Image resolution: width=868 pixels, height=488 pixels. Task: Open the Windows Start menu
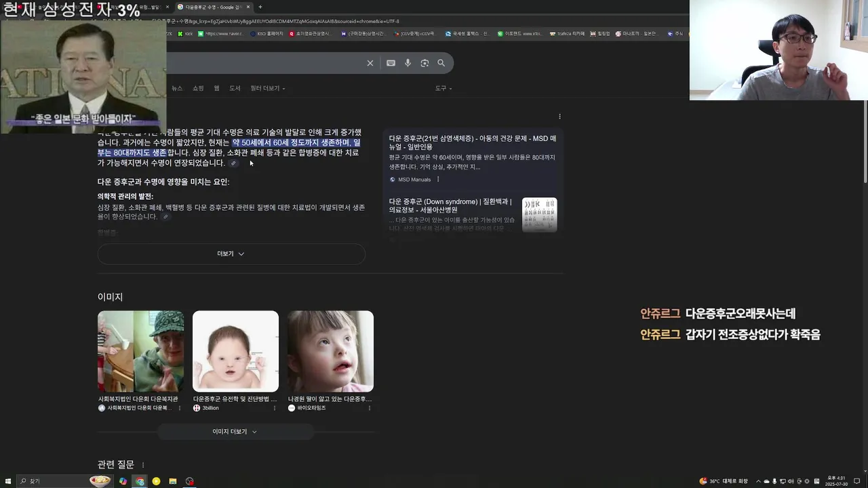[x=7, y=481]
